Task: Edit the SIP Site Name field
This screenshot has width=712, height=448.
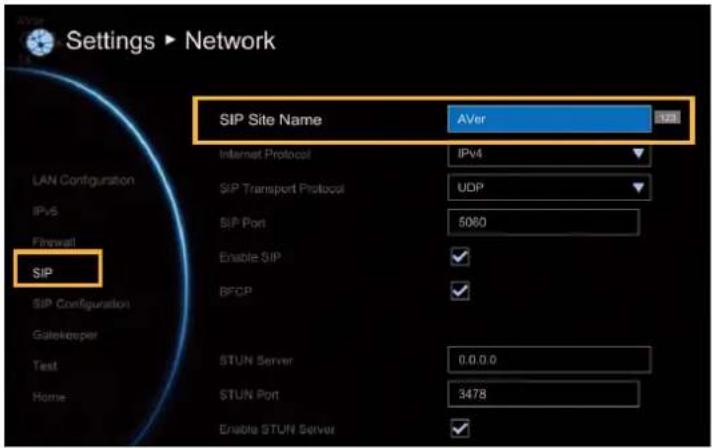Action: pos(549,119)
